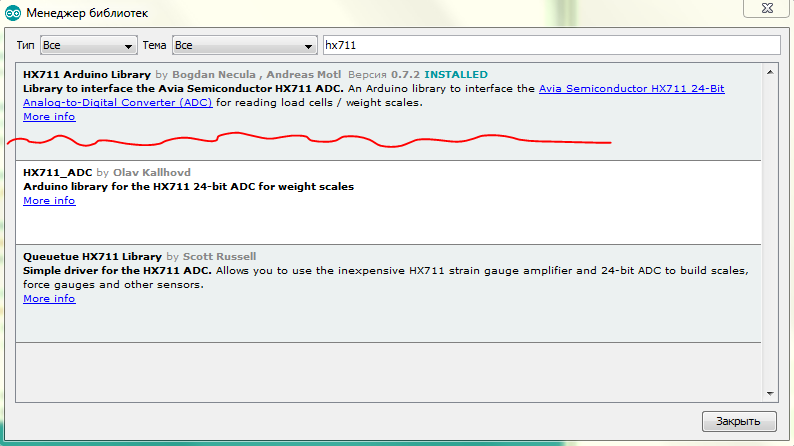Open Analog-to-Digital Converter (ADC) link
The width and height of the screenshot is (794, 446).
click(117, 103)
